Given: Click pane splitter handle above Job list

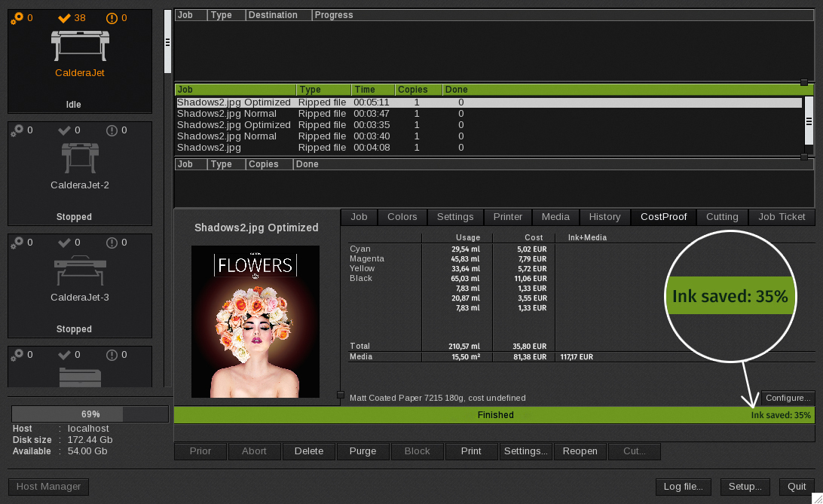Looking at the screenshot, I should tap(804, 82).
